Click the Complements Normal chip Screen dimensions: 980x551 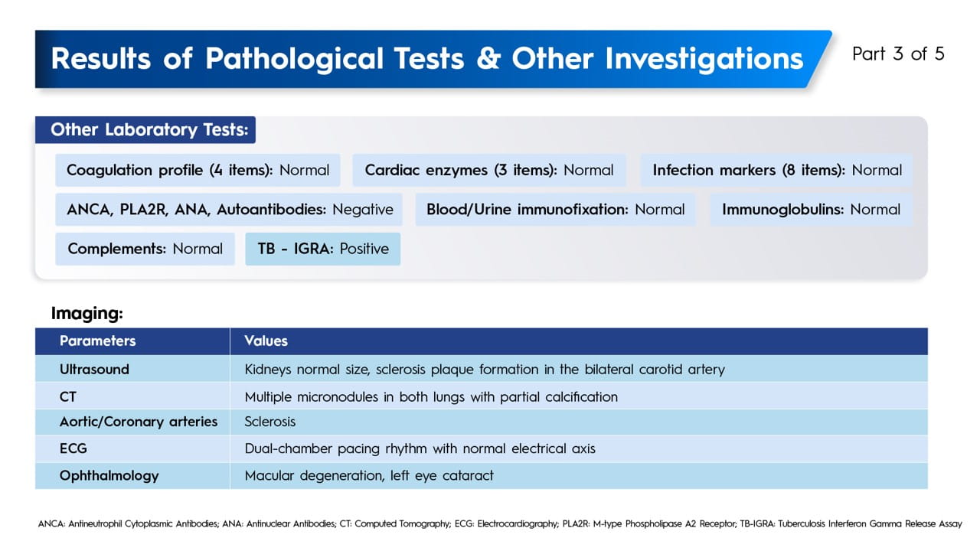145,249
